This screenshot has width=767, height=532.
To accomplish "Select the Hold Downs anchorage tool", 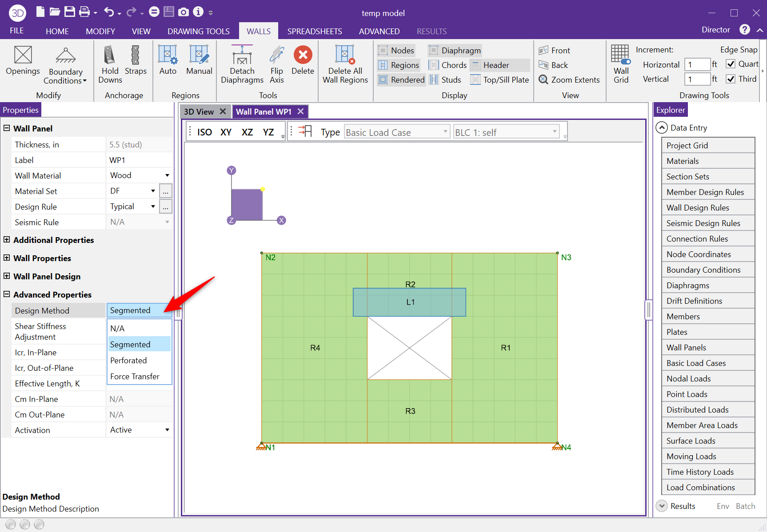I will 110,56.
